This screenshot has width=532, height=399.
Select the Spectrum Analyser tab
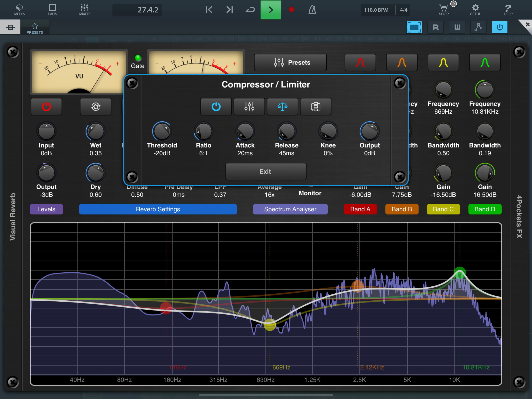(290, 209)
